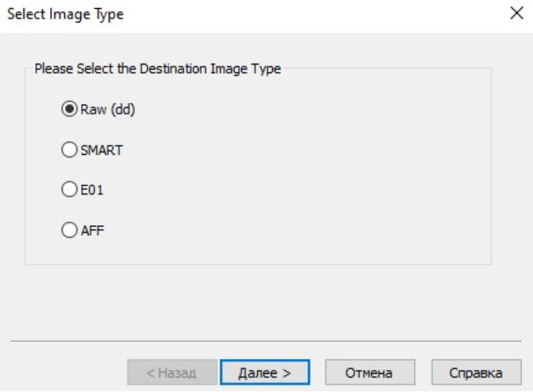Go back with < Назад button
This screenshot has width=533, height=392.
pyautogui.click(x=172, y=372)
